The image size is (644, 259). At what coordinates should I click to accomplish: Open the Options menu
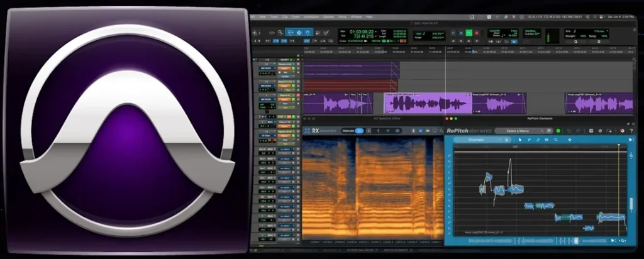click(328, 17)
